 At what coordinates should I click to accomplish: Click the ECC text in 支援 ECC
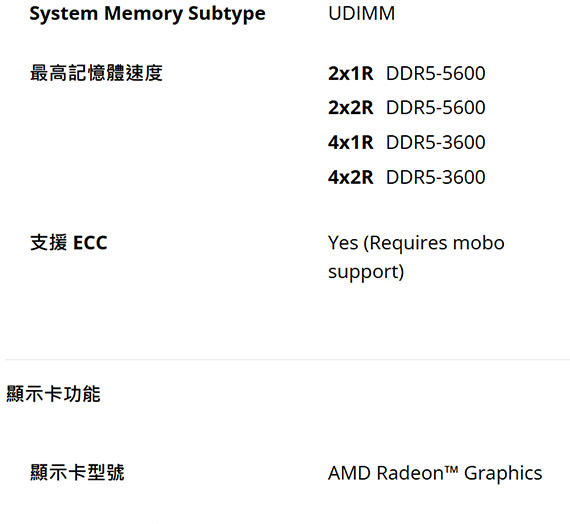click(90, 243)
